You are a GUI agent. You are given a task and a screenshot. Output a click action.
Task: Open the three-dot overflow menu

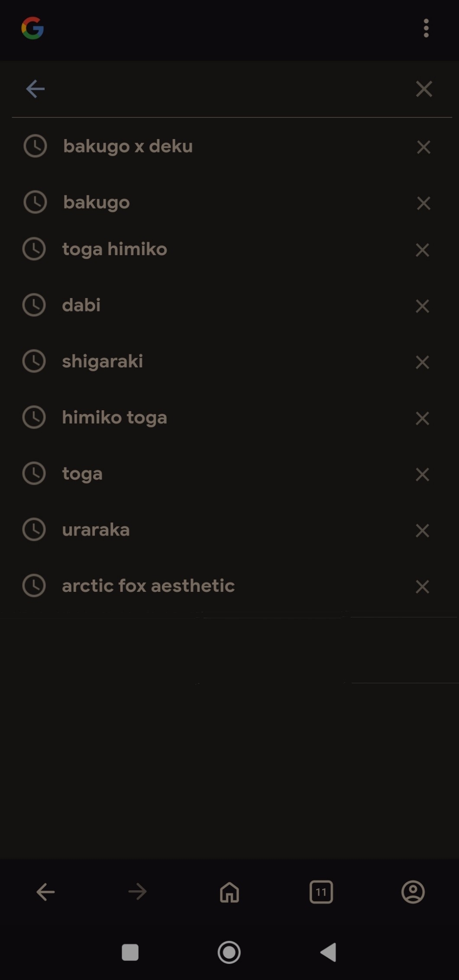coord(426,28)
